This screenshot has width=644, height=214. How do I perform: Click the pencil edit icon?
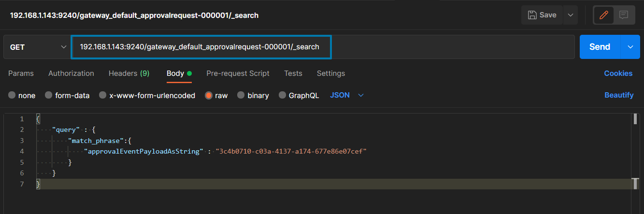click(x=603, y=15)
